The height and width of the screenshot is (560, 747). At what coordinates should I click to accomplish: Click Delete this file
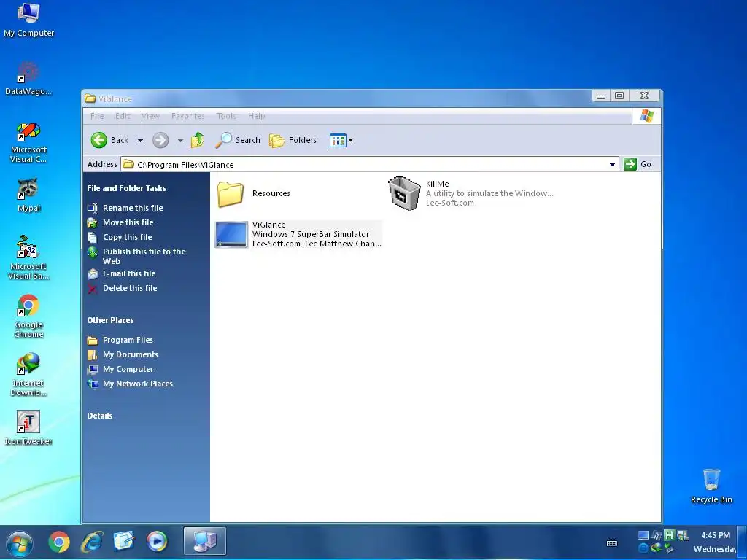[x=130, y=288]
